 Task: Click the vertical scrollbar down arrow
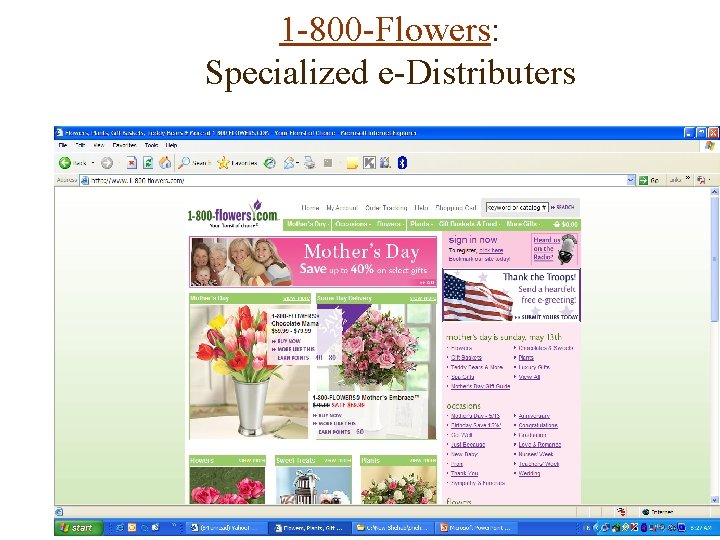(714, 500)
